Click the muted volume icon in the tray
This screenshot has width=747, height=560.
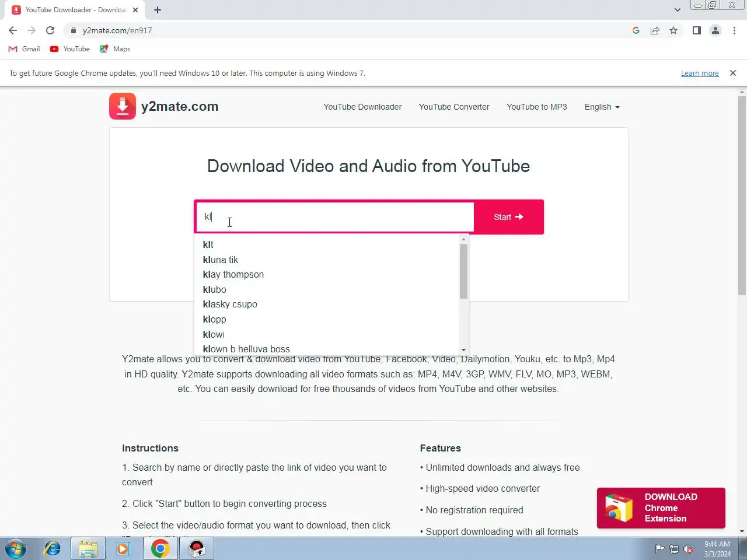(x=689, y=549)
